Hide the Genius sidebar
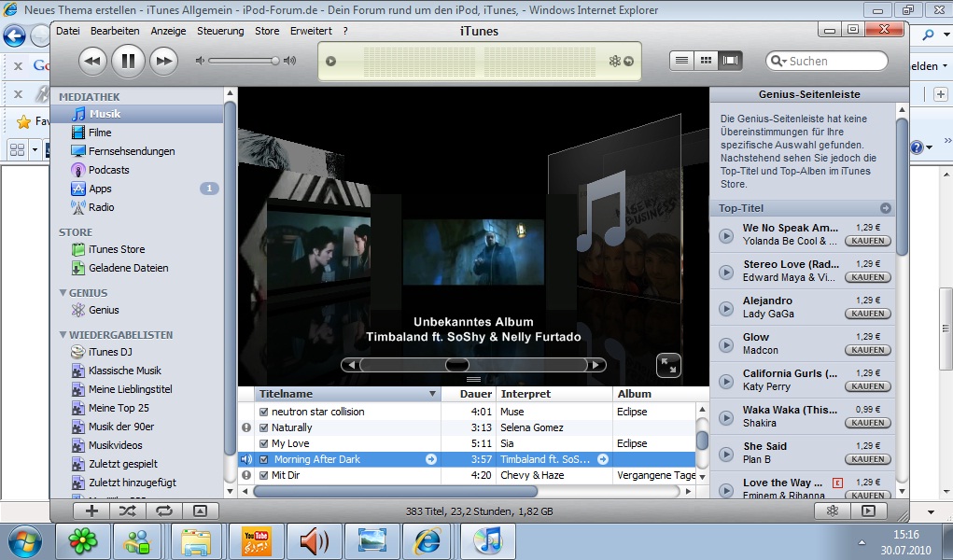Image resolution: width=953 pixels, height=560 pixels. coord(868,511)
